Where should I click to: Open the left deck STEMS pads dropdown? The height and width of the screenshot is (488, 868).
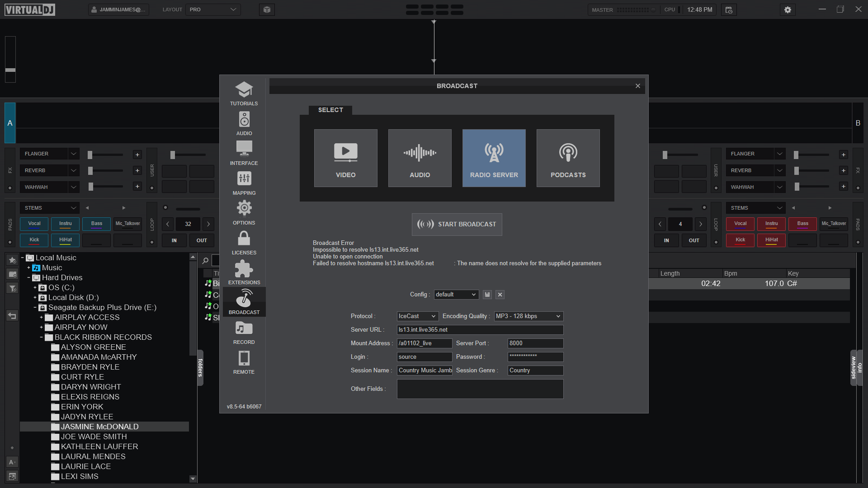pos(49,208)
